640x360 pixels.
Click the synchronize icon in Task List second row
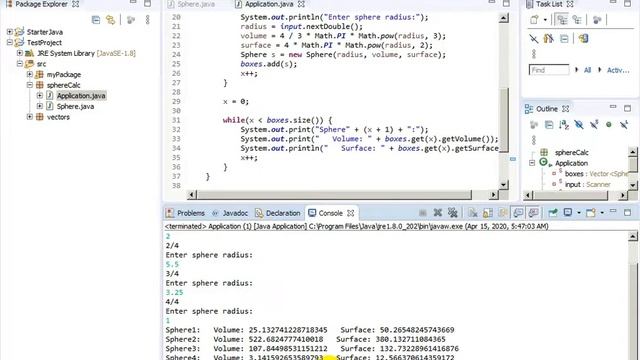tap(549, 39)
